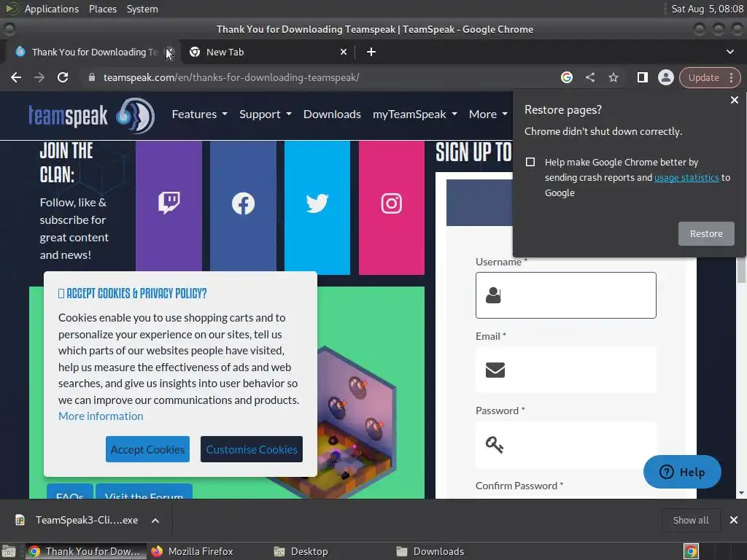
Task: Expand the Features dropdown menu
Action: tap(200, 114)
